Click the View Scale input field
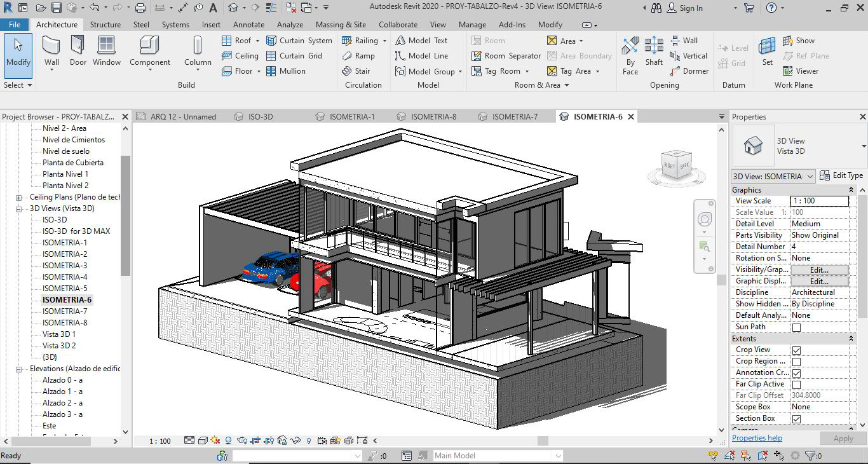 819,201
